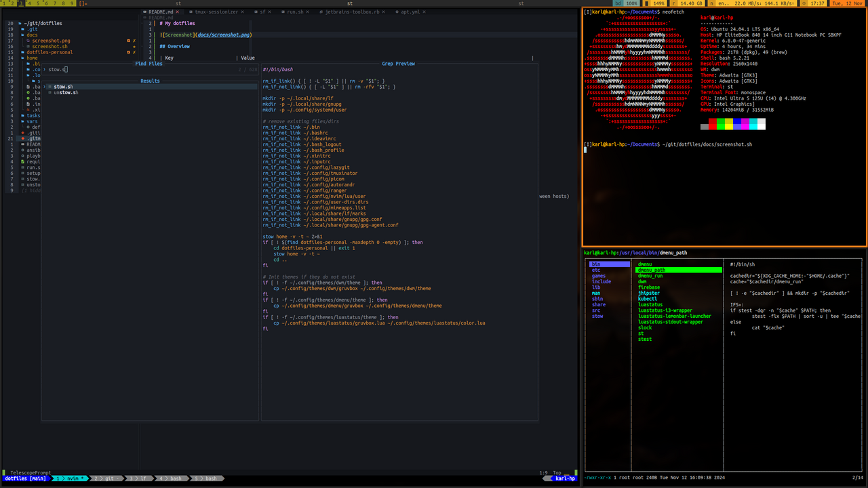This screenshot has height=488, width=868.
Task: Switch to dwm workspace tag 5
Action: [x=38, y=3]
